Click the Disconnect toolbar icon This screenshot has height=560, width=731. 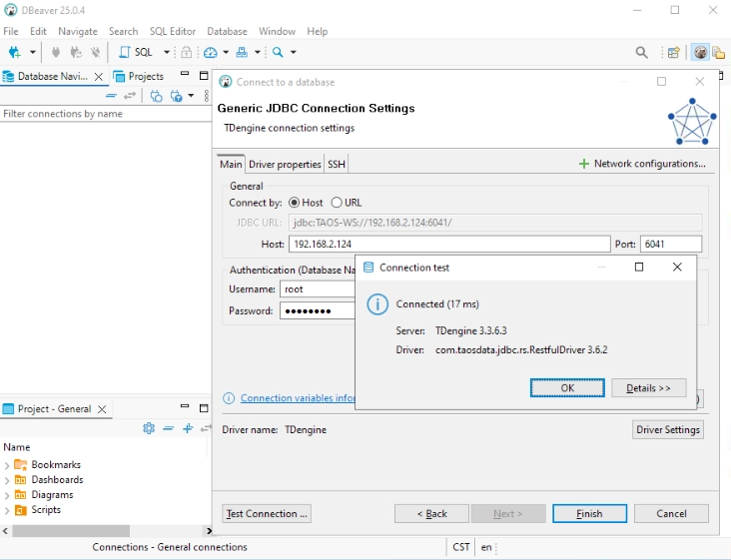tap(96, 52)
